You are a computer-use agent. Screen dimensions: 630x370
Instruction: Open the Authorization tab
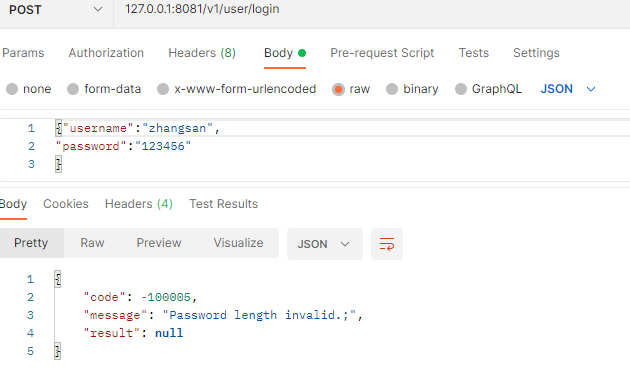(x=106, y=53)
